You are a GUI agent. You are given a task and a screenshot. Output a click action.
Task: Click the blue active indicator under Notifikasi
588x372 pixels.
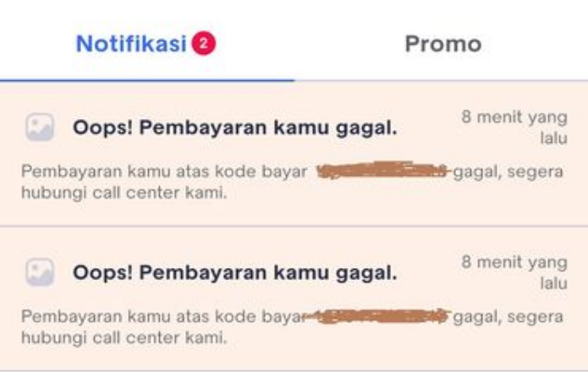tap(147, 79)
